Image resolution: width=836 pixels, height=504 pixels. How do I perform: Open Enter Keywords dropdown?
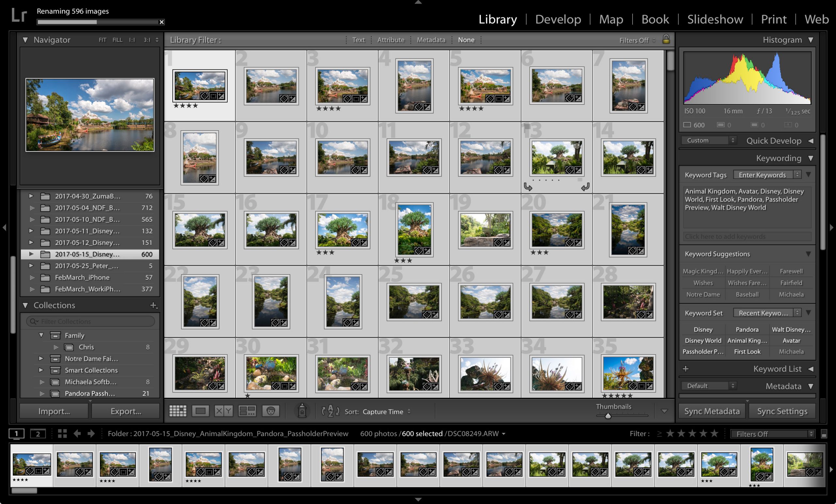(x=767, y=175)
